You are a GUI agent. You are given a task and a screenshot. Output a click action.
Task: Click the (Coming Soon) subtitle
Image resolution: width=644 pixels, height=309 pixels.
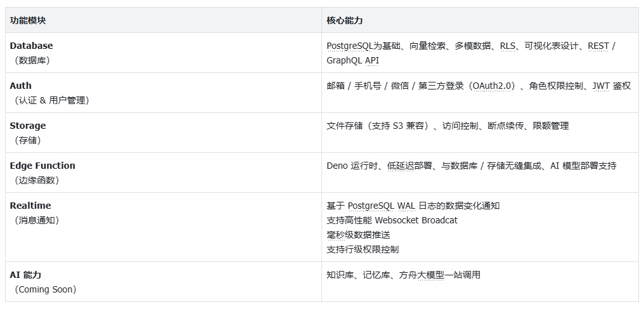(x=46, y=289)
